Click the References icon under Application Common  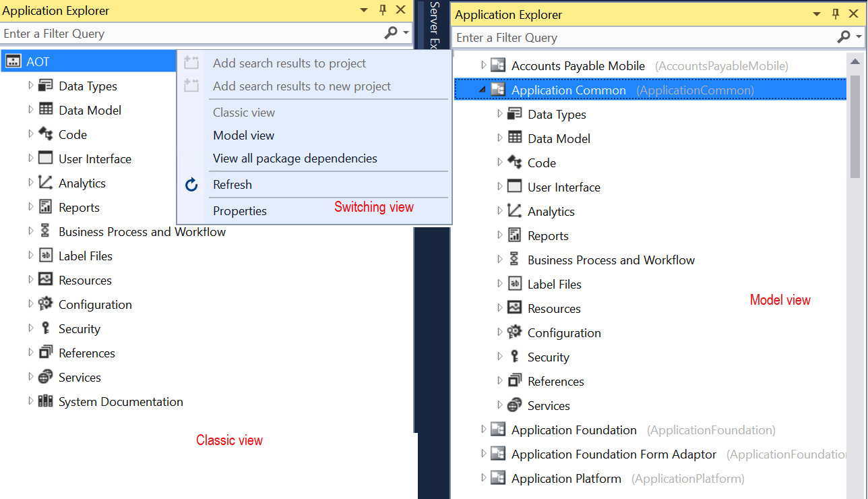tap(515, 381)
